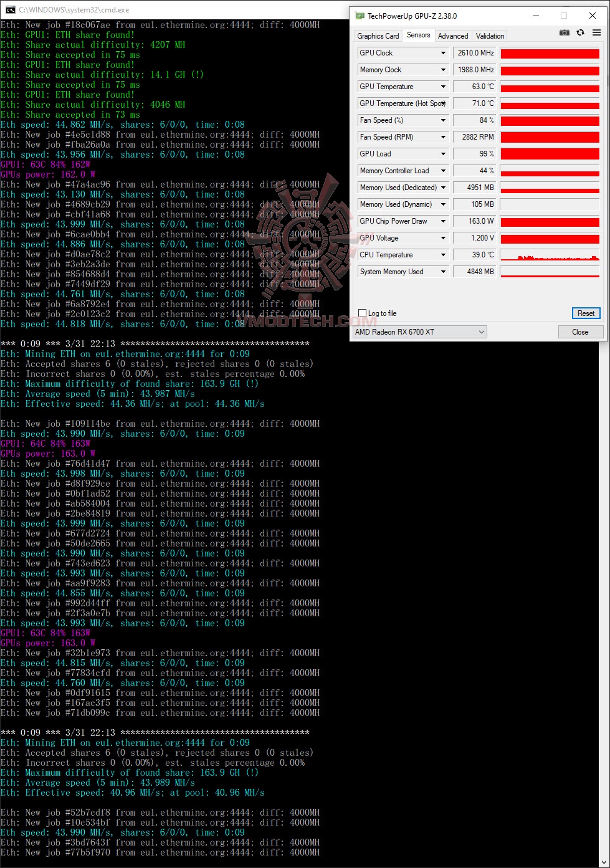This screenshot has height=868, width=610.
Task: Click the 99 % GPU Load value
Action: click(475, 154)
